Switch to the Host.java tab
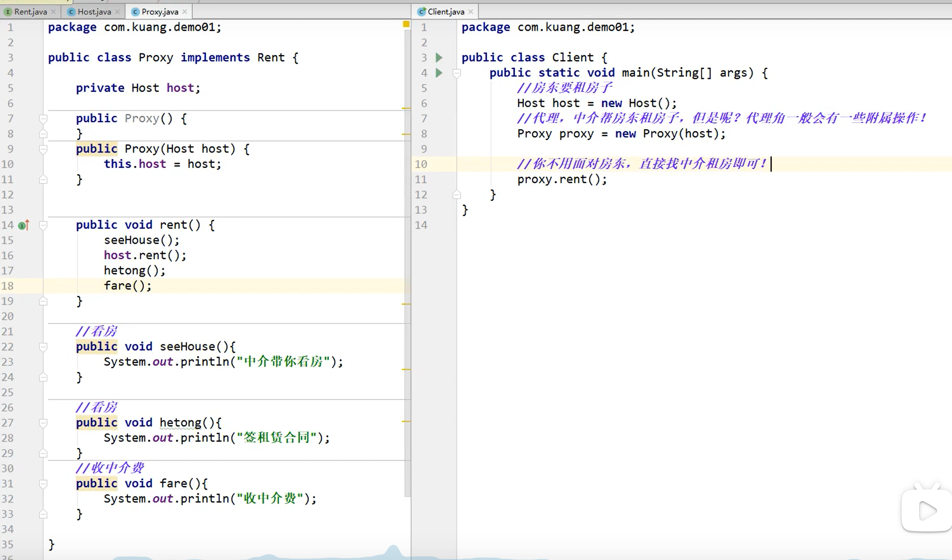The height and width of the screenshot is (560, 952). 94,11
